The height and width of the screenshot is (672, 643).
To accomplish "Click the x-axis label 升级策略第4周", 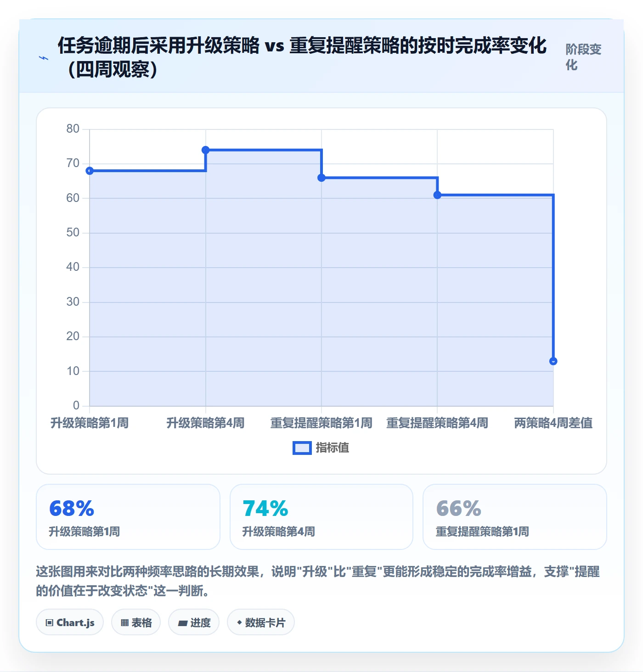I will click(x=206, y=423).
